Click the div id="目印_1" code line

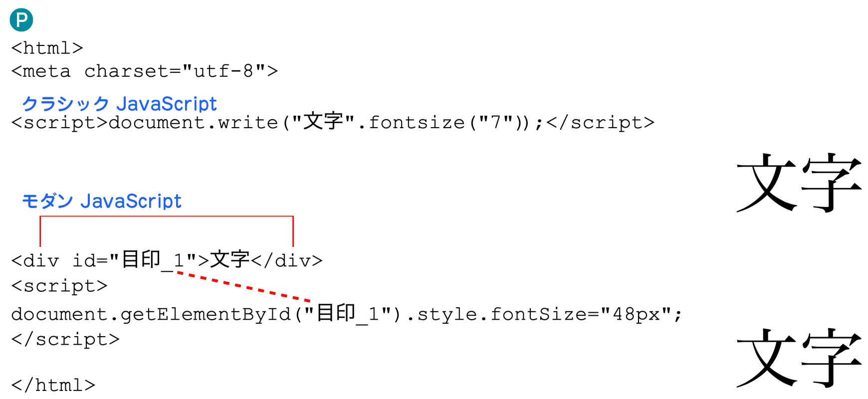pyautogui.click(x=167, y=260)
